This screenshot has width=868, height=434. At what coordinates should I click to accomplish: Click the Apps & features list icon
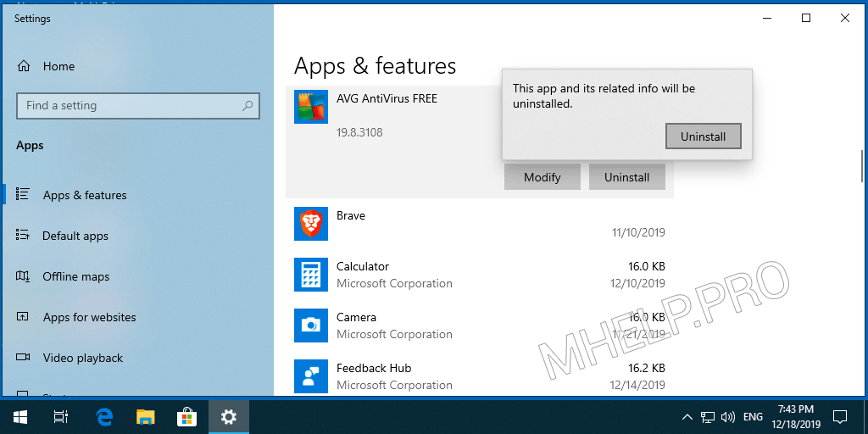(x=23, y=194)
